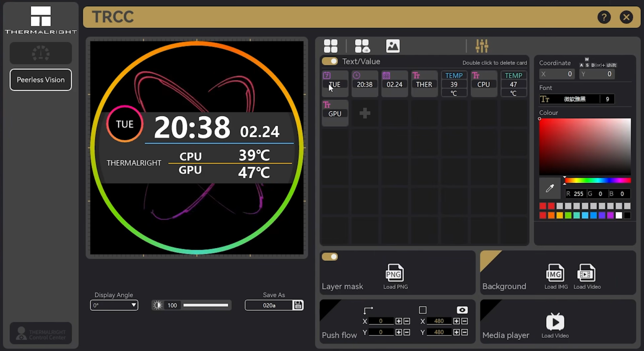Open the Display Angle dropdown

tap(114, 305)
